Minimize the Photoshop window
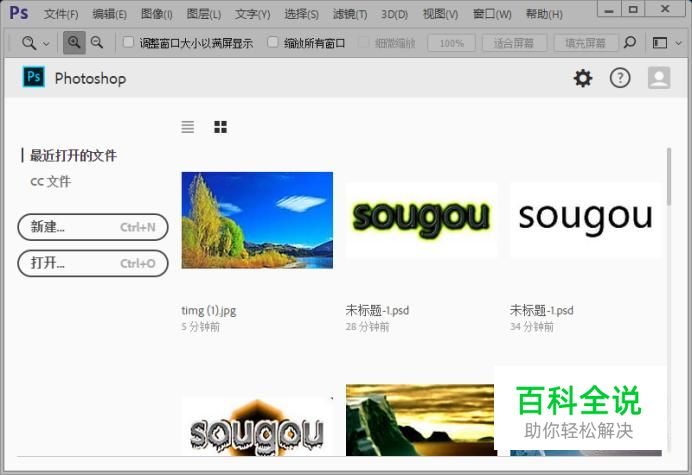Screen dimensions: 692x475 tap(609, 9)
